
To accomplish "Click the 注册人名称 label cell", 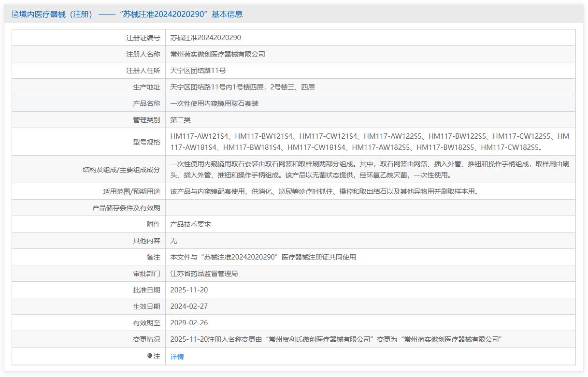I will (x=89, y=54).
